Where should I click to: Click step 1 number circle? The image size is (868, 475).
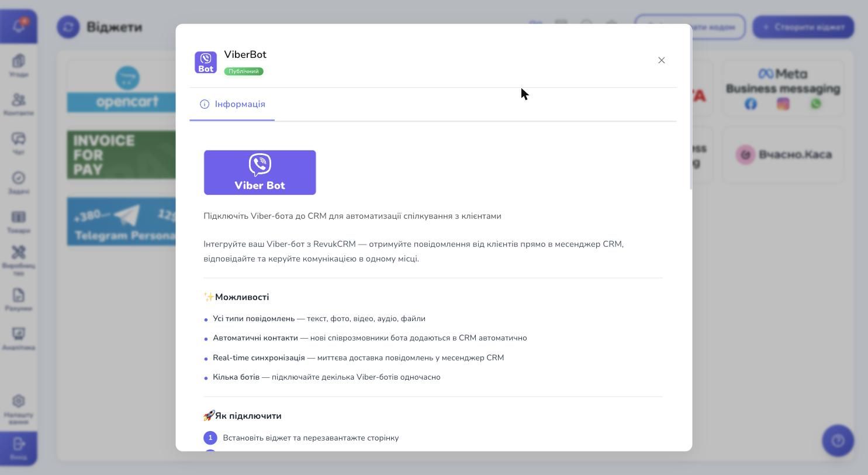[x=210, y=438]
